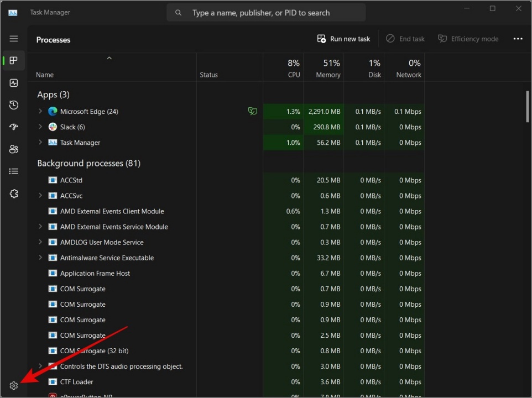This screenshot has width=532, height=398.
Task: Click the Run new task button
Action: (x=343, y=39)
